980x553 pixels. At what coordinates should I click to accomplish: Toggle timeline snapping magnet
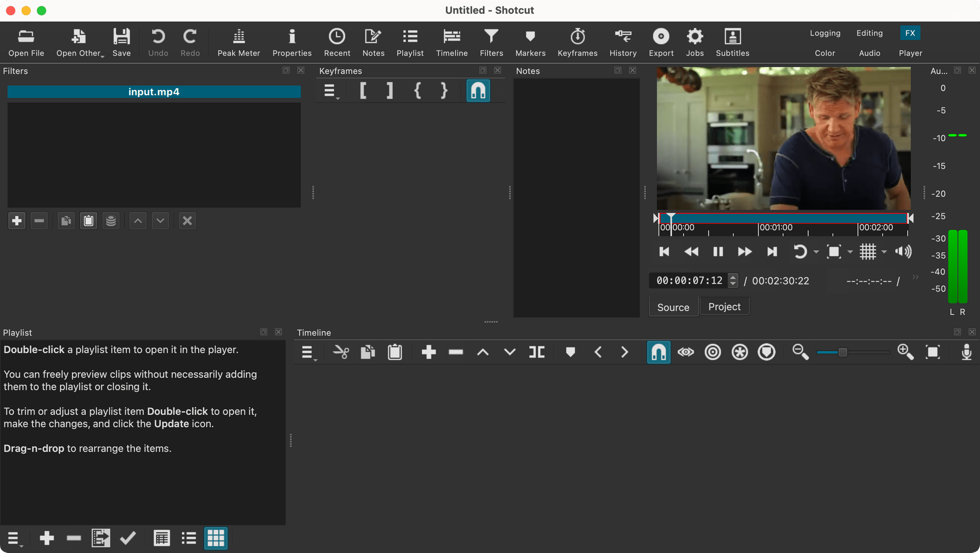click(x=659, y=352)
